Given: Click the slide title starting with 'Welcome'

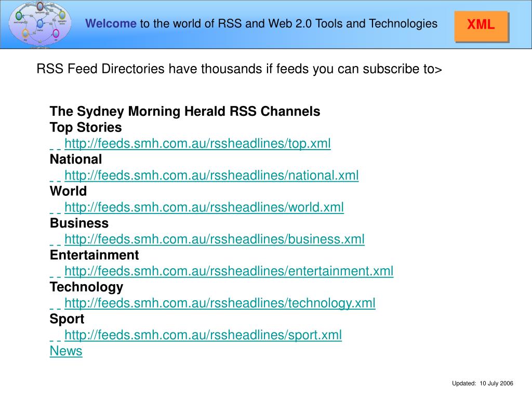Looking at the screenshot, I should pyautogui.click(x=261, y=24).
